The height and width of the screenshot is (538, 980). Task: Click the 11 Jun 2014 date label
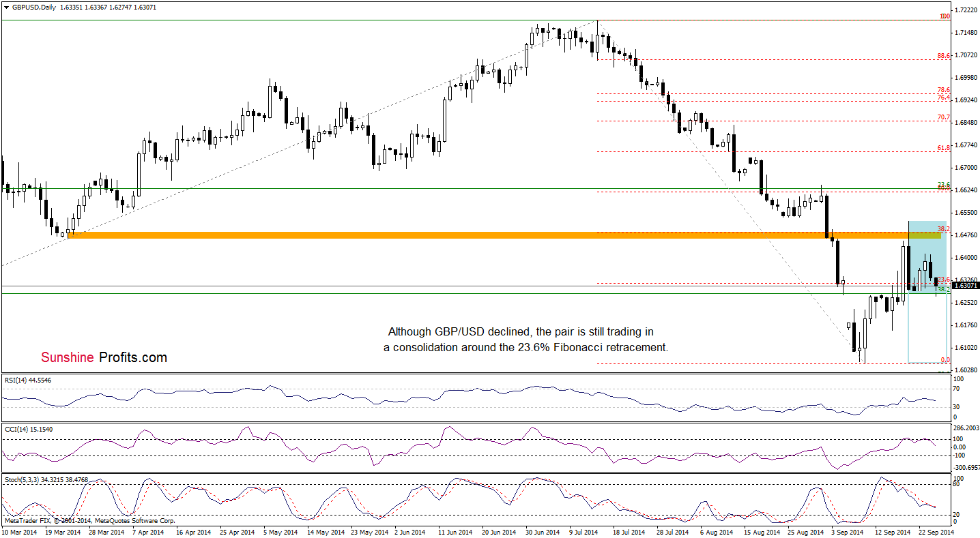click(x=455, y=530)
